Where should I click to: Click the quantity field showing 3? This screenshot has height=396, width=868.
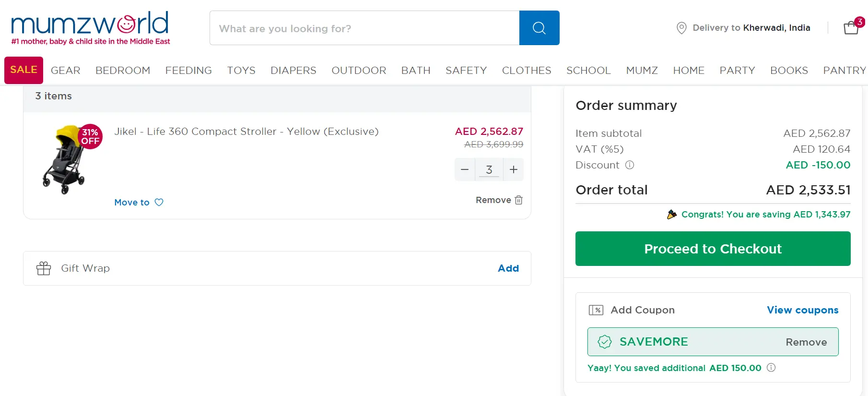(x=489, y=169)
